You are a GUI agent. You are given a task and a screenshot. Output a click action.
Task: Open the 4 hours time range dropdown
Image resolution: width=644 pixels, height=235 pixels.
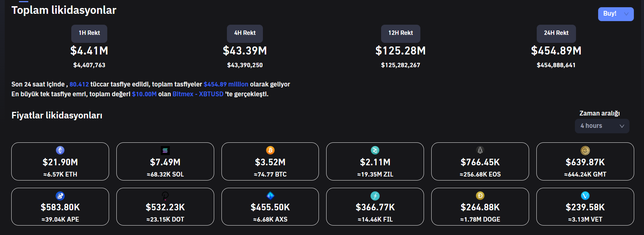pos(602,126)
